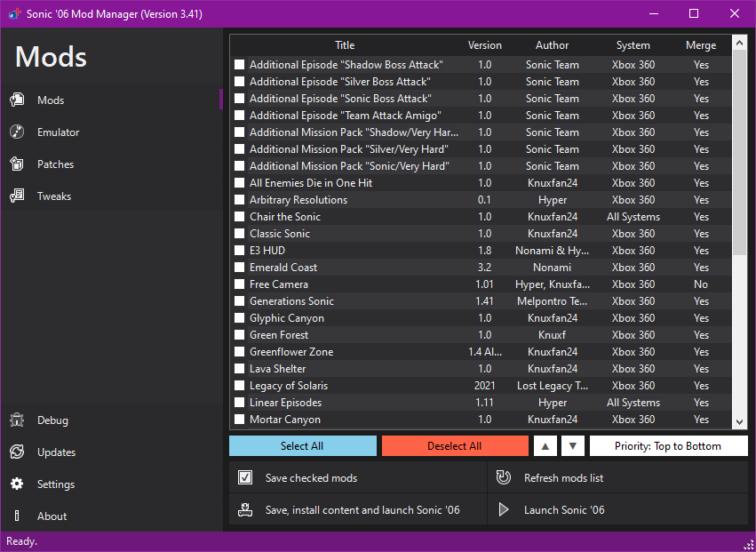756x552 pixels.
Task: Click the Refresh mods list icon
Action: (x=504, y=478)
